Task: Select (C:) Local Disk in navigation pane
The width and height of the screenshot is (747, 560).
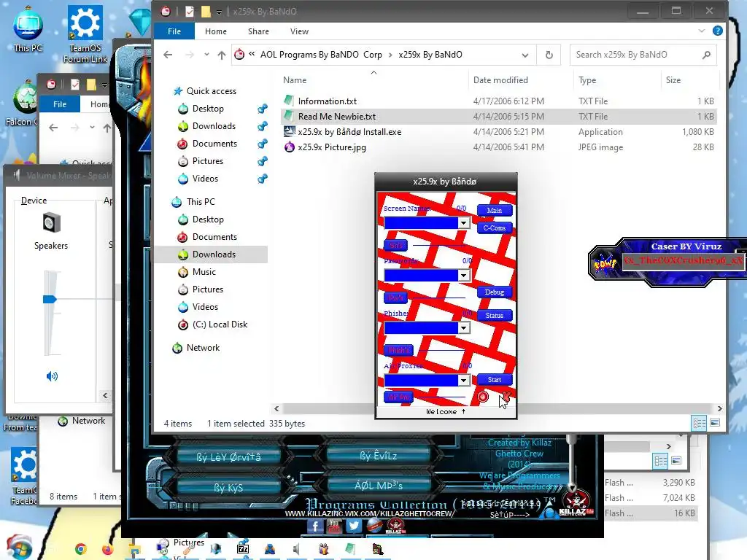Action: tap(220, 324)
